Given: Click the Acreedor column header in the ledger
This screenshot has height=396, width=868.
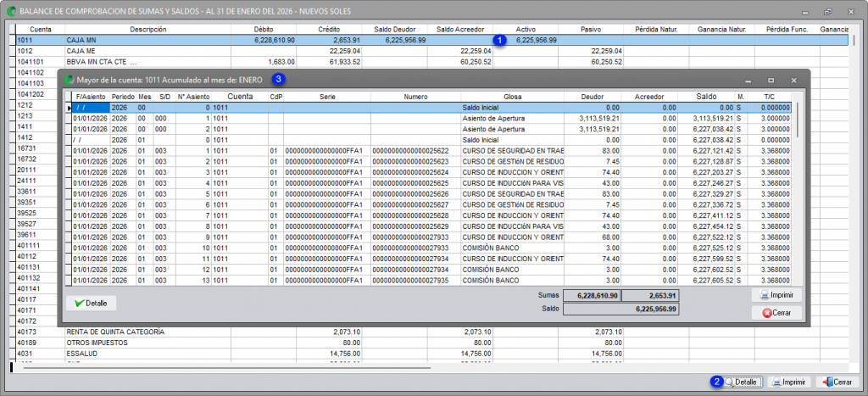Looking at the screenshot, I should [649, 97].
